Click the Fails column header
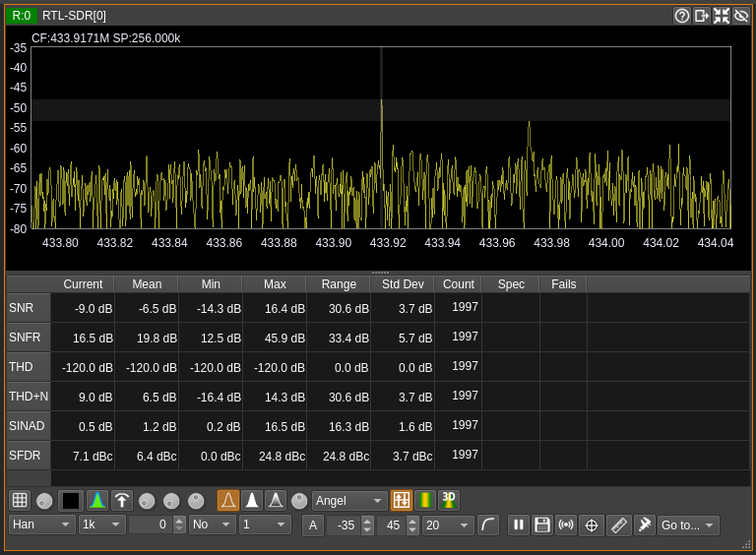 (564, 284)
